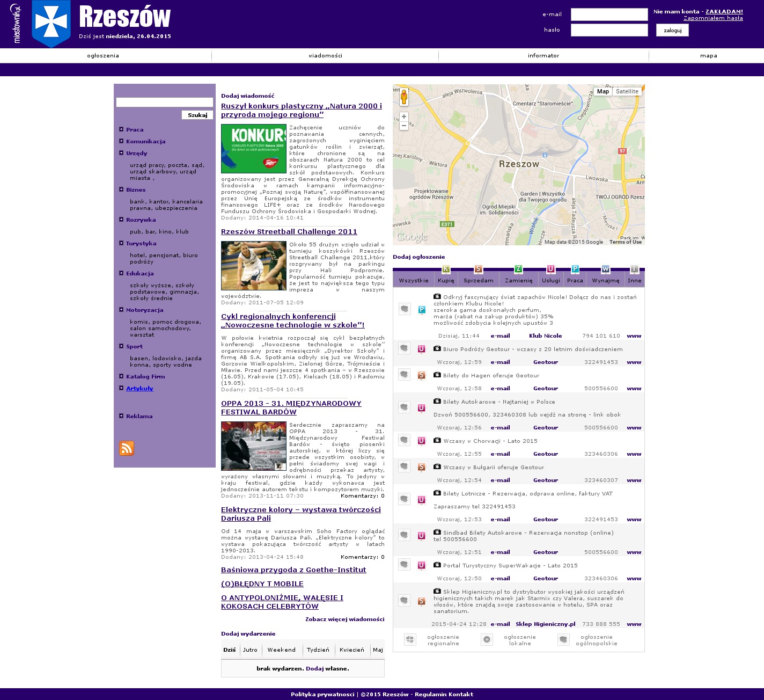Click the sidebar search text box
The height and width of the screenshot is (700, 764).
165,102
